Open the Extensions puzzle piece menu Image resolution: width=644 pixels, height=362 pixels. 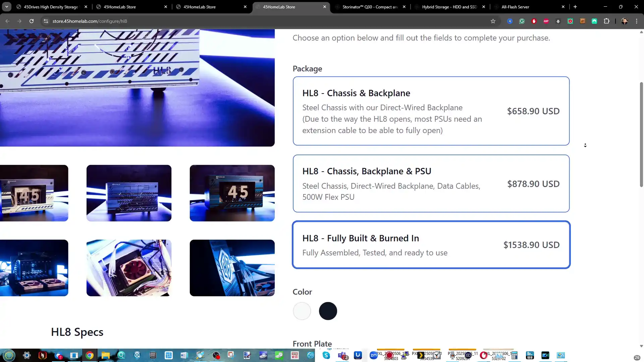(606, 21)
